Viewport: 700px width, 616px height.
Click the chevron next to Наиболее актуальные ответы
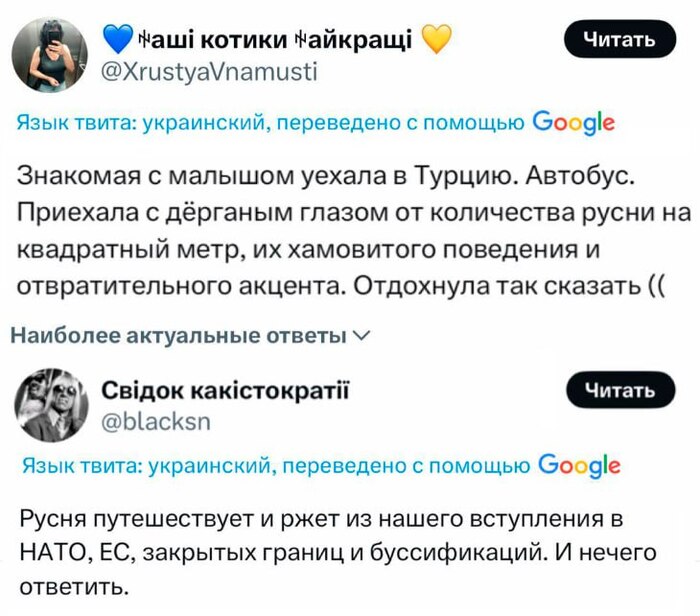(x=362, y=335)
